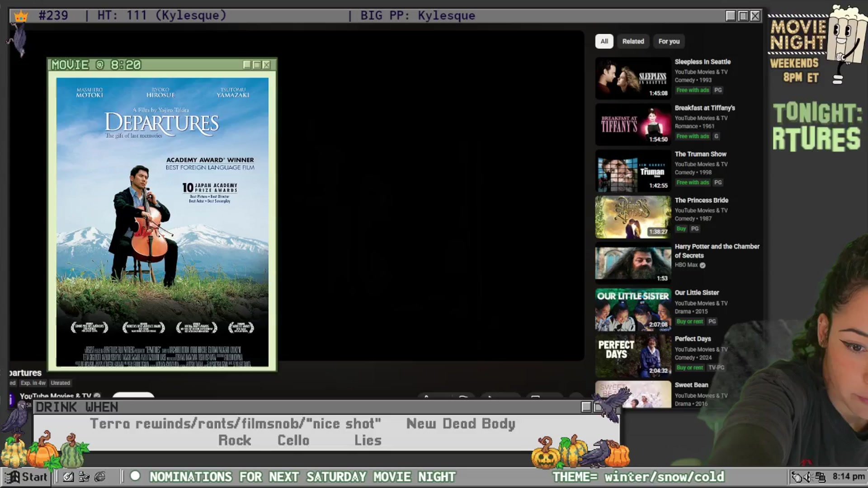Open The Princess Bride thumbnail
The width and height of the screenshot is (868, 488).
tap(633, 217)
